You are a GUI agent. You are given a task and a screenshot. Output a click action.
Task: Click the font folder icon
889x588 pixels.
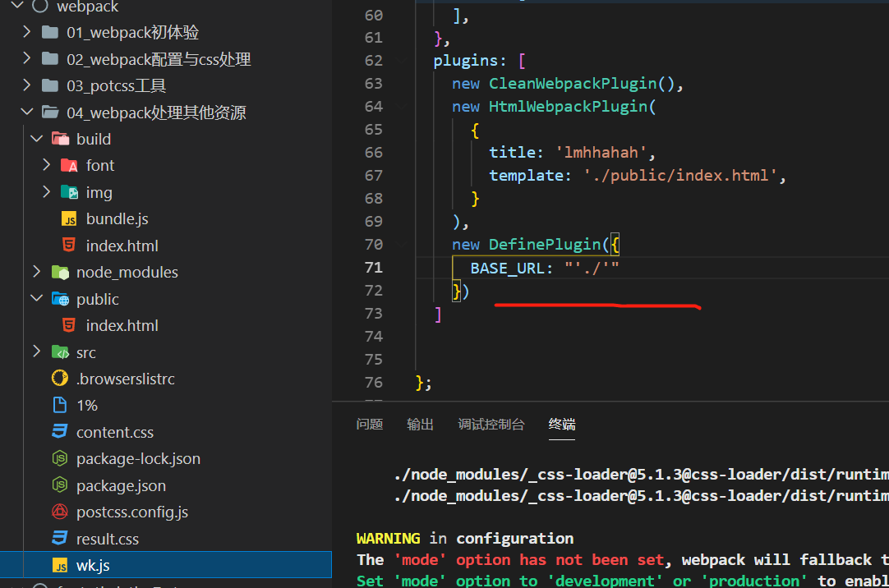[x=69, y=165]
